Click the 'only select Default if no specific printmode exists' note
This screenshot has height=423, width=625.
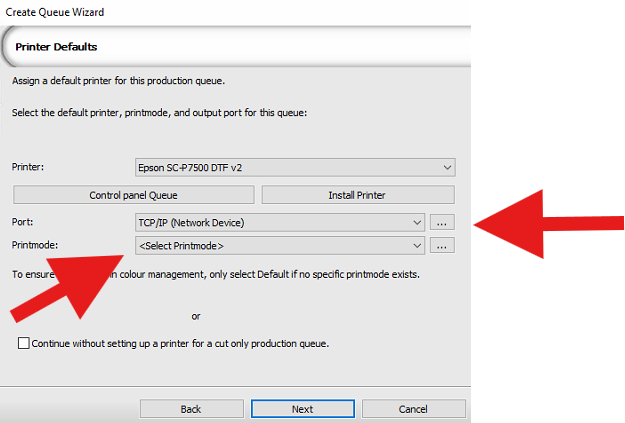(314, 274)
